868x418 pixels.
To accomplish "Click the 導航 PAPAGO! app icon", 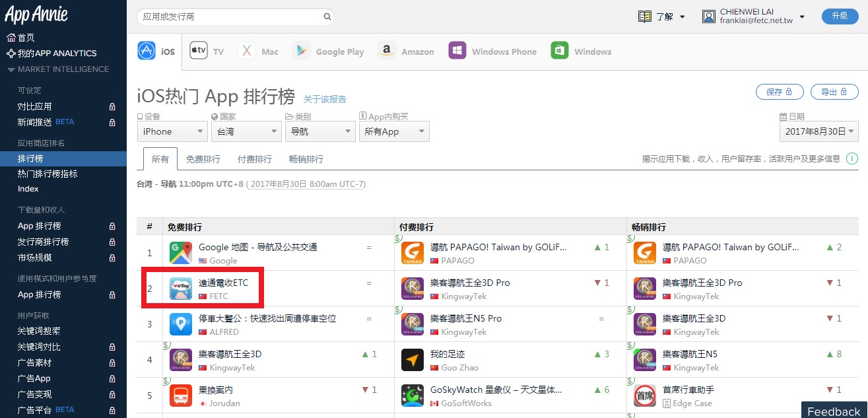I will tap(413, 252).
